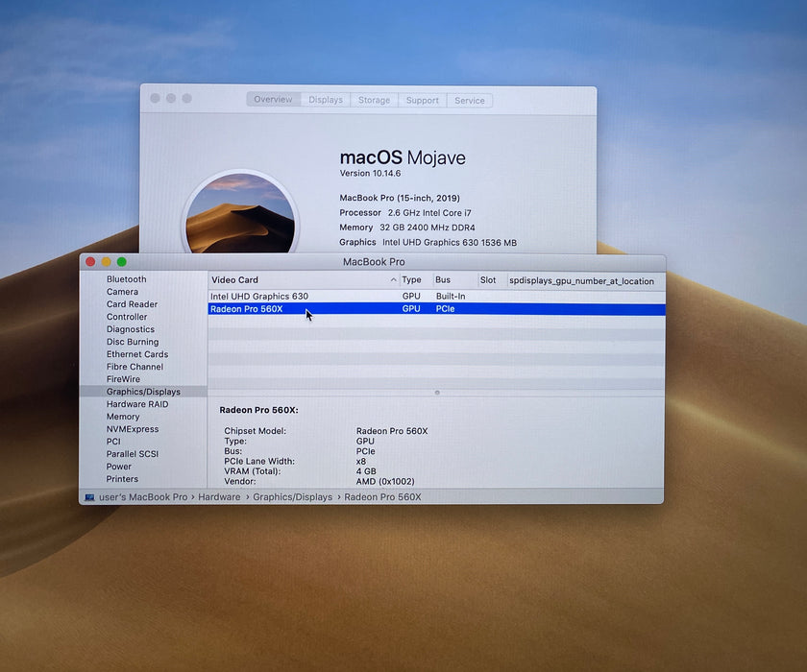Close the MacBook Pro system report window
Screen dimensions: 807x672
[90, 262]
